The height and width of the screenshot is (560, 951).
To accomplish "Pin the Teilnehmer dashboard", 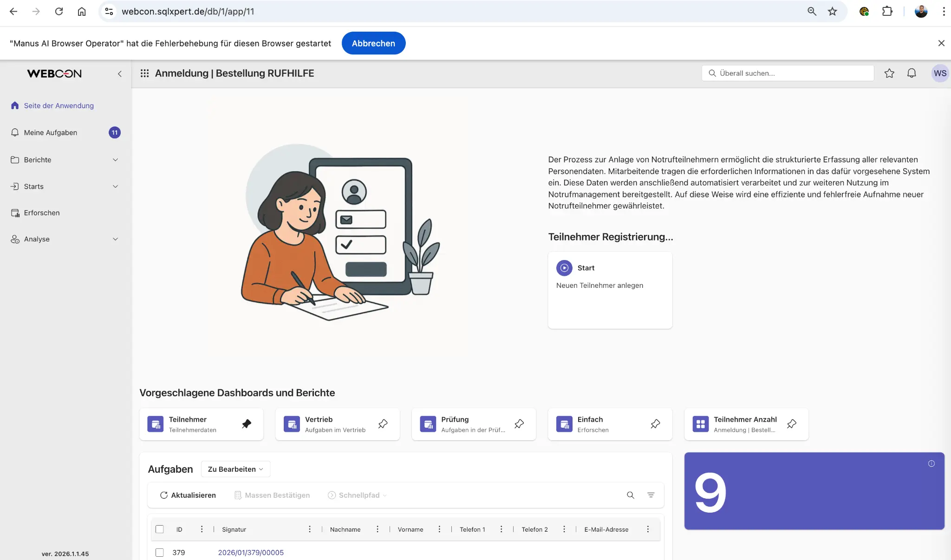I will click(247, 423).
